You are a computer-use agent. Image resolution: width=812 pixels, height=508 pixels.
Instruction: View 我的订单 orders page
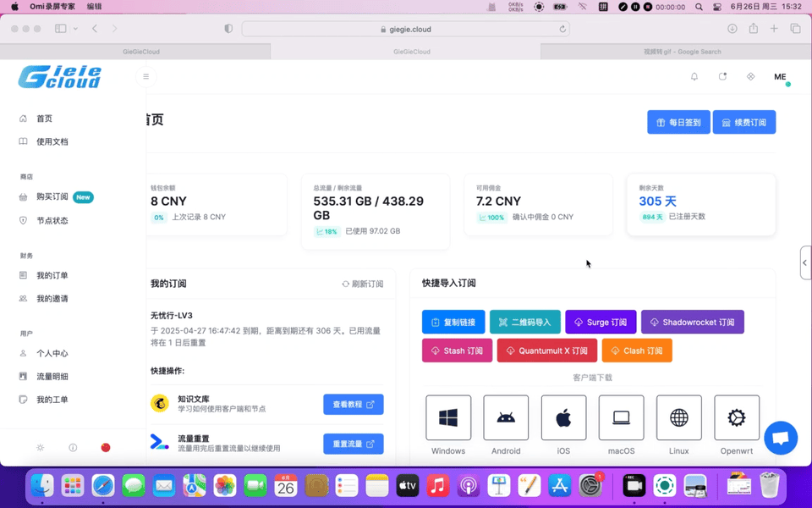[x=52, y=275]
